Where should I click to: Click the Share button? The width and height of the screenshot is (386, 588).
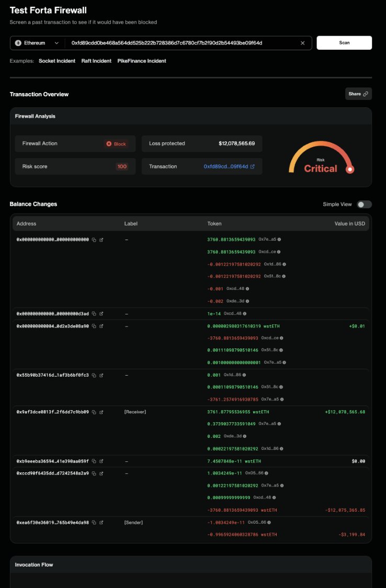pos(358,94)
